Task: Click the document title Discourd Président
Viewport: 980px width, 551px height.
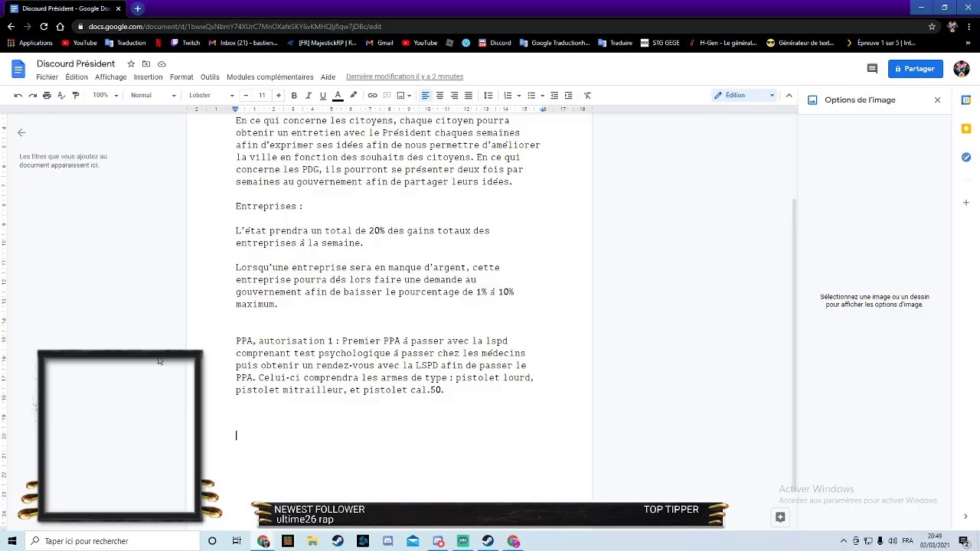Action: click(x=76, y=64)
